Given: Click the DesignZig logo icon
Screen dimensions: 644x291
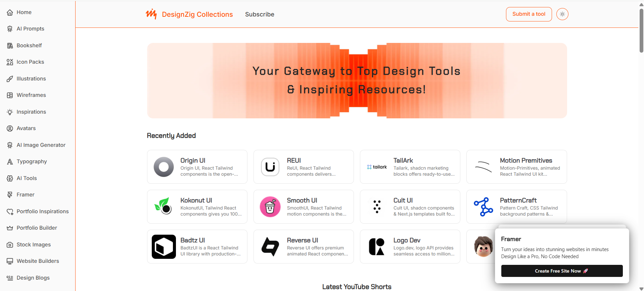Looking at the screenshot, I should (151, 14).
